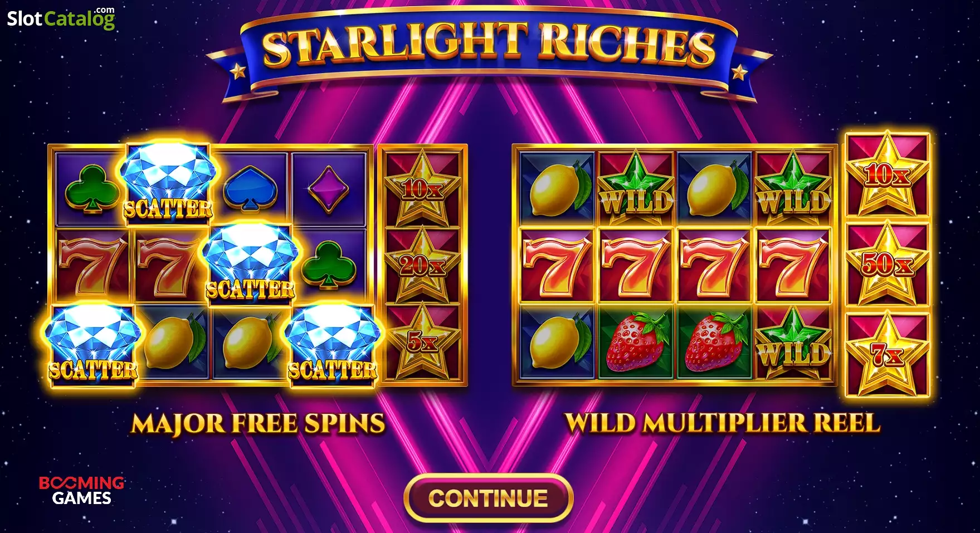Click the left strawberry symbol

click(636, 341)
